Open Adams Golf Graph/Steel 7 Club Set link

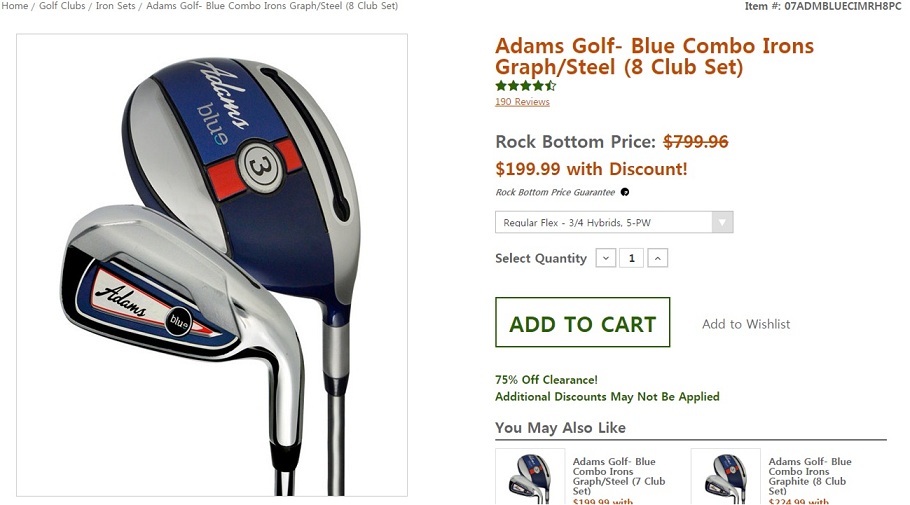(x=619, y=477)
